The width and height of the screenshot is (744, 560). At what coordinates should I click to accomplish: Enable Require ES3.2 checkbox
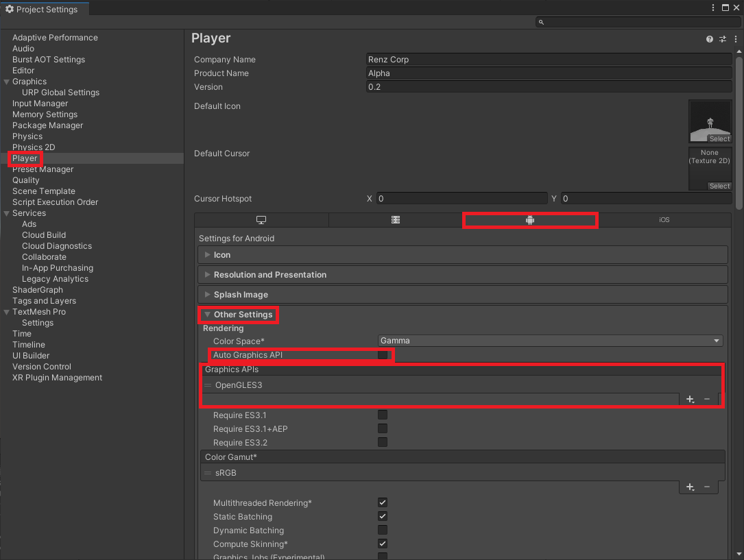click(383, 442)
